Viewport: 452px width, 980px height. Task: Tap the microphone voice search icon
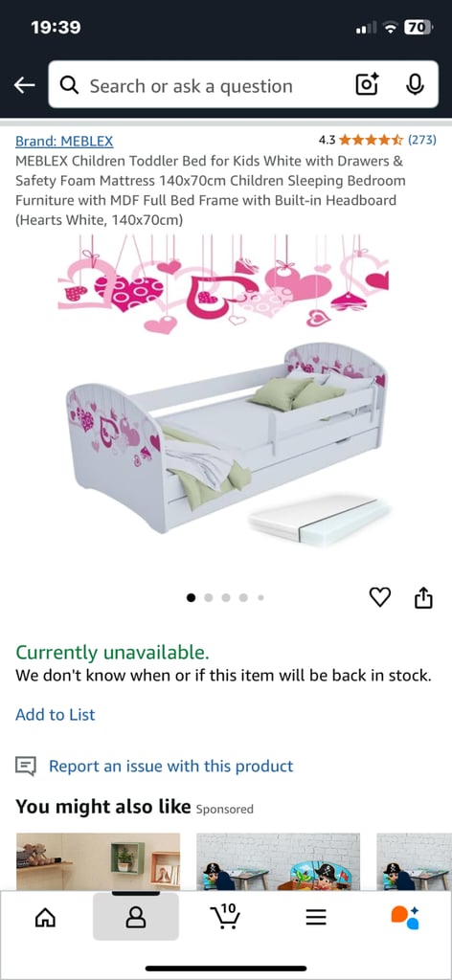(415, 84)
